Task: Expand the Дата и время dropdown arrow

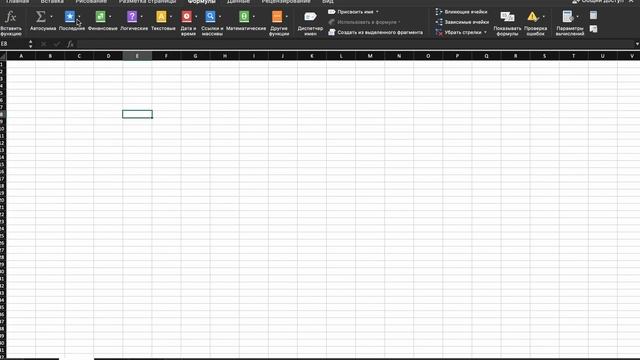Action: pos(196,17)
